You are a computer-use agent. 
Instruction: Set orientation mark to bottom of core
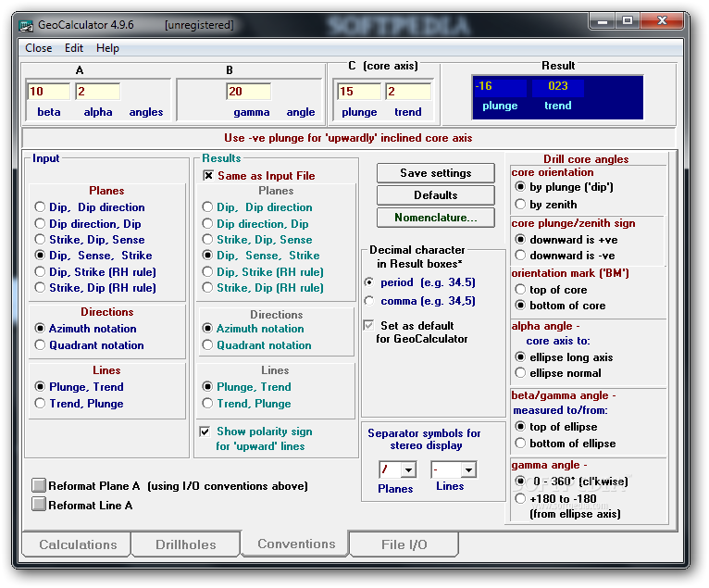coord(520,306)
